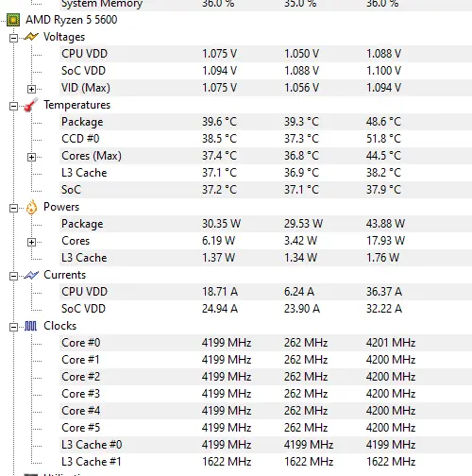Viewport: 472px width, 476px height.
Task: Select the Voltages group label
Action: [x=64, y=37]
